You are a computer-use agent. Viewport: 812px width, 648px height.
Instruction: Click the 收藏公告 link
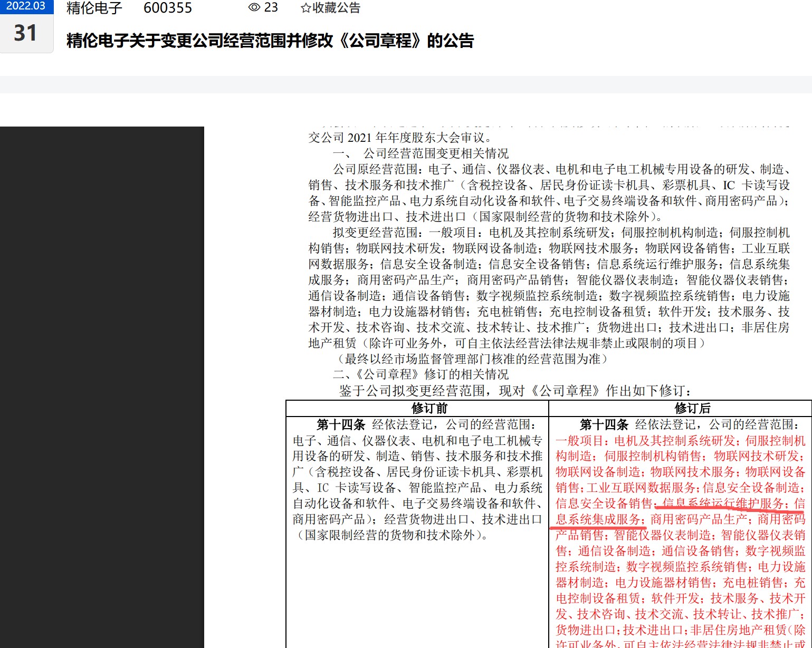click(336, 8)
